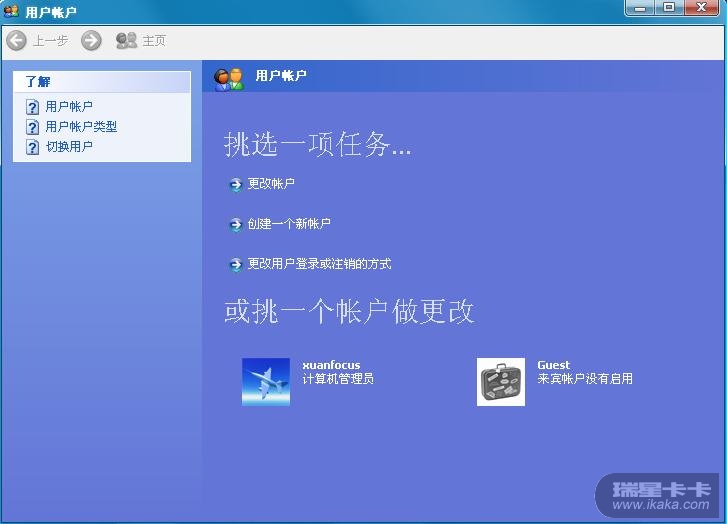
Task: Click arrow icon beside 更改用户登录或注销的方式
Action: 236,265
